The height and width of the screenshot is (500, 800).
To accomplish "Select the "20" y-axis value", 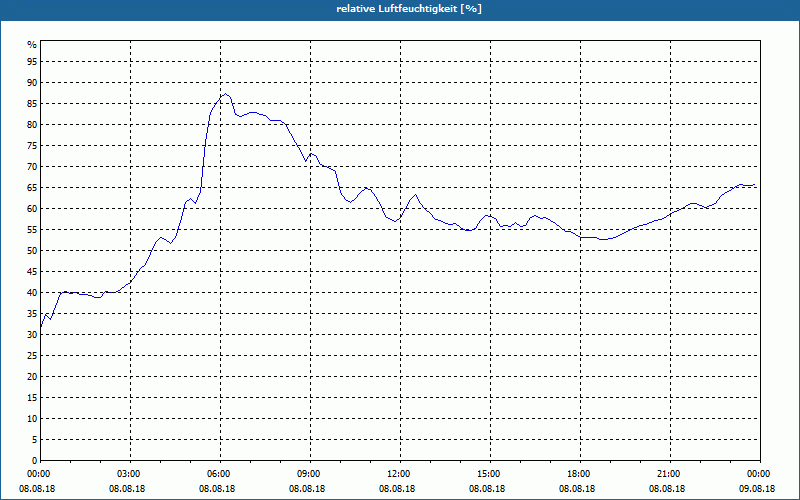I will click(x=32, y=377).
